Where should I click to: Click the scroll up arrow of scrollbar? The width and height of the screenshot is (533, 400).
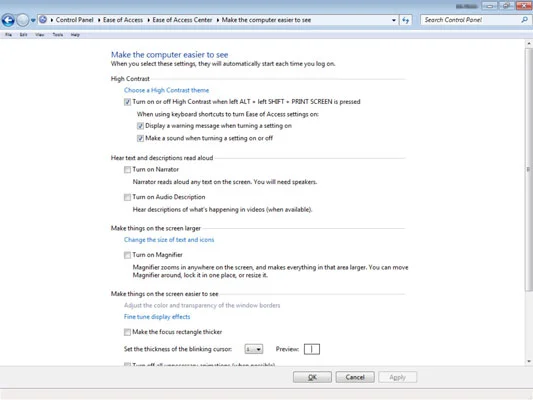tap(529, 44)
